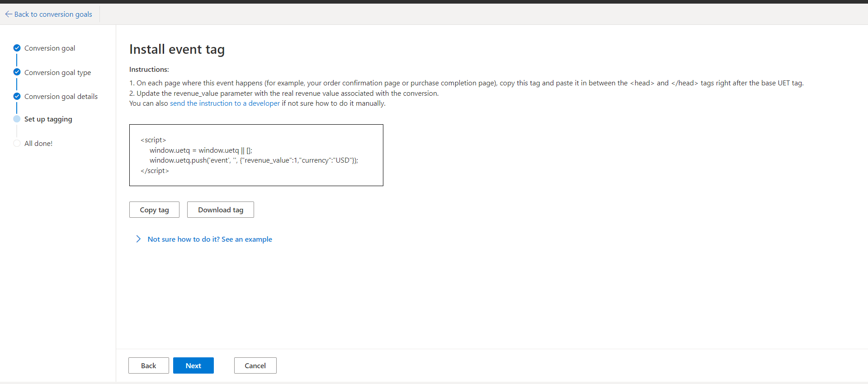This screenshot has height=384, width=868.
Task: Expand the see an example chevron
Action: click(x=138, y=239)
